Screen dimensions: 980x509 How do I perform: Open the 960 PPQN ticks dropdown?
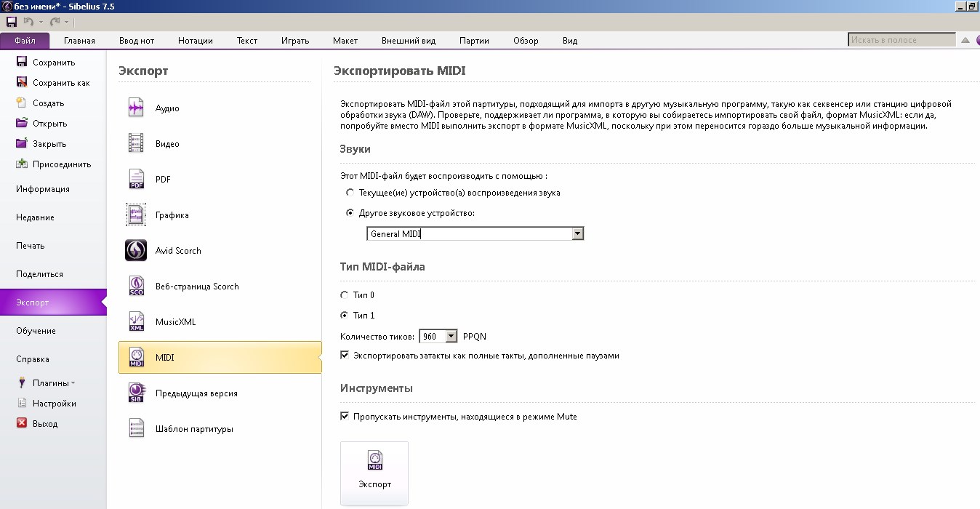coord(451,336)
